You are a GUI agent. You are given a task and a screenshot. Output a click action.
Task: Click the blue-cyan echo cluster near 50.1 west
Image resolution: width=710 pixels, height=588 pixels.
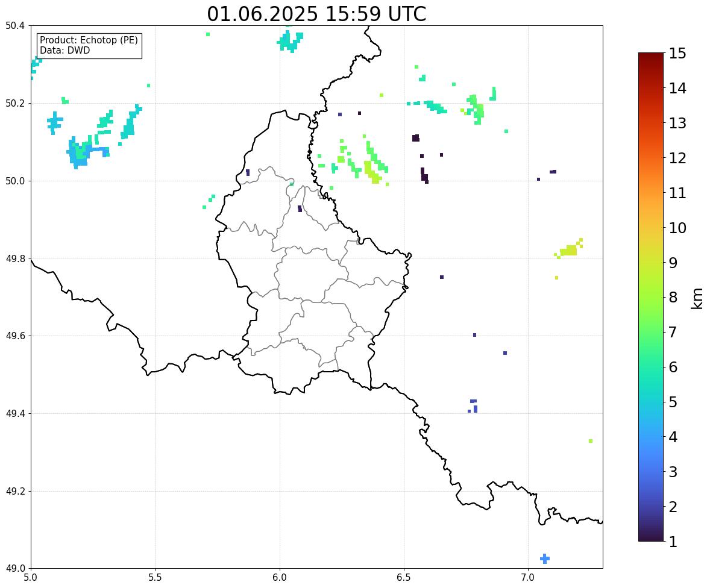click(87, 152)
